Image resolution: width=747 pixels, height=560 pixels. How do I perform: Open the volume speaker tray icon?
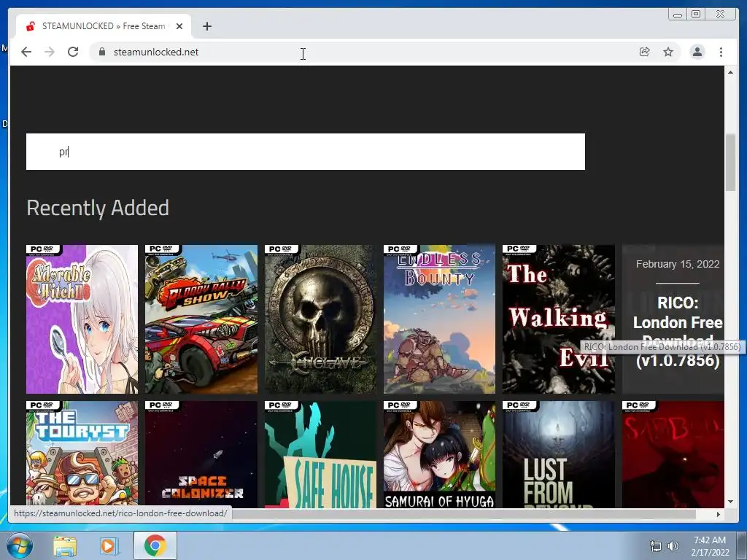[x=673, y=546]
